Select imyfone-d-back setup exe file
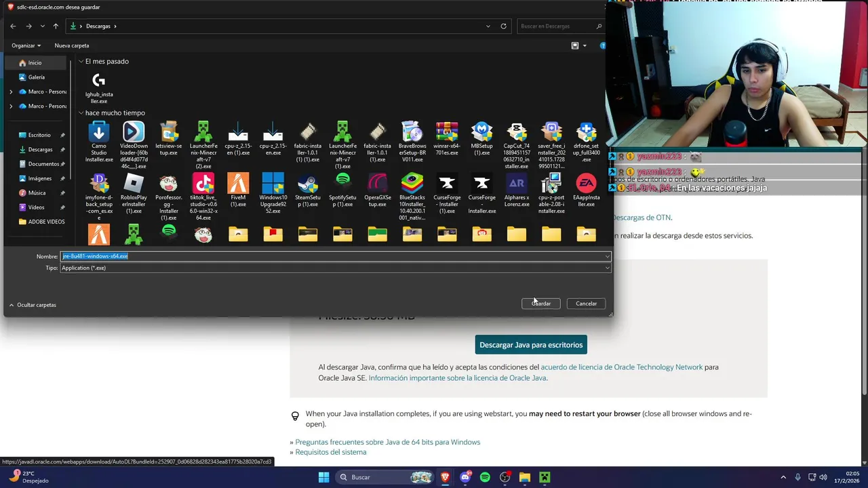This screenshot has width=868, height=488. tap(99, 197)
